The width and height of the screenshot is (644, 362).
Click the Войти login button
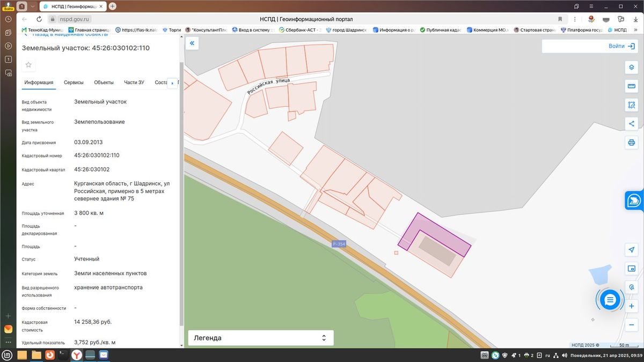[x=589, y=46]
